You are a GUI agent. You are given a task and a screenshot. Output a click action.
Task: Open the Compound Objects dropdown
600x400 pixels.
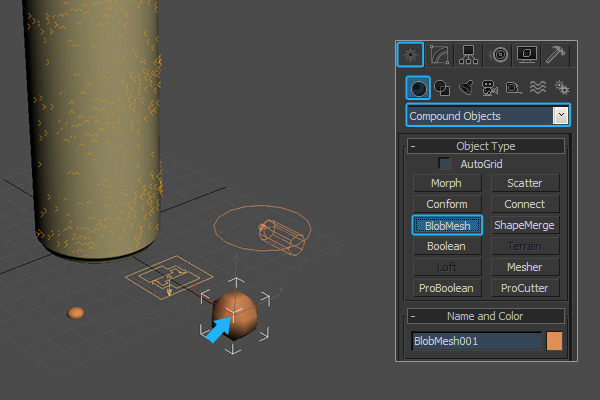(560, 116)
